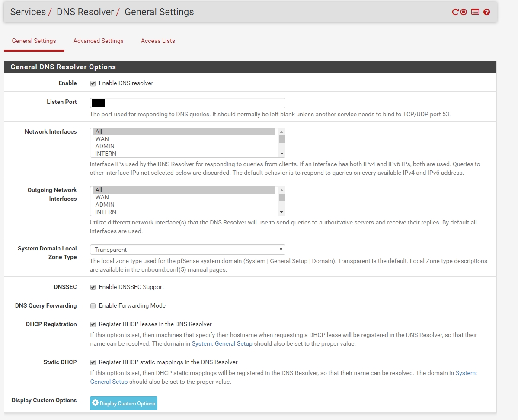Click the Display Custom Options field label
Image resolution: width=518 pixels, height=420 pixels.
pyautogui.click(x=44, y=400)
